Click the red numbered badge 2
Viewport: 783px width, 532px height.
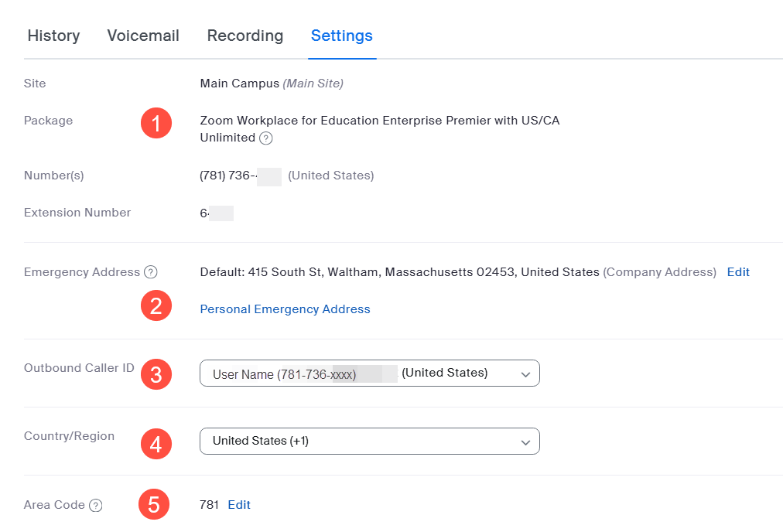[156, 305]
